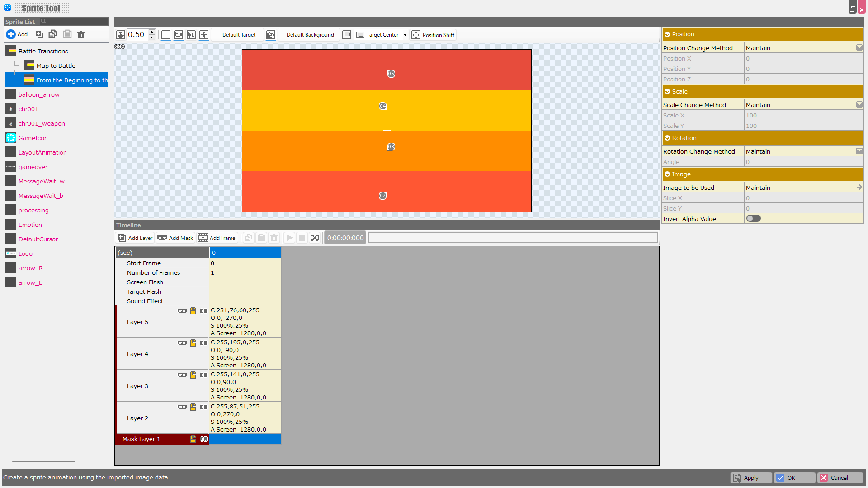This screenshot has height=488, width=868.
Task: Delete selected sprite with trash icon
Action: point(81,34)
